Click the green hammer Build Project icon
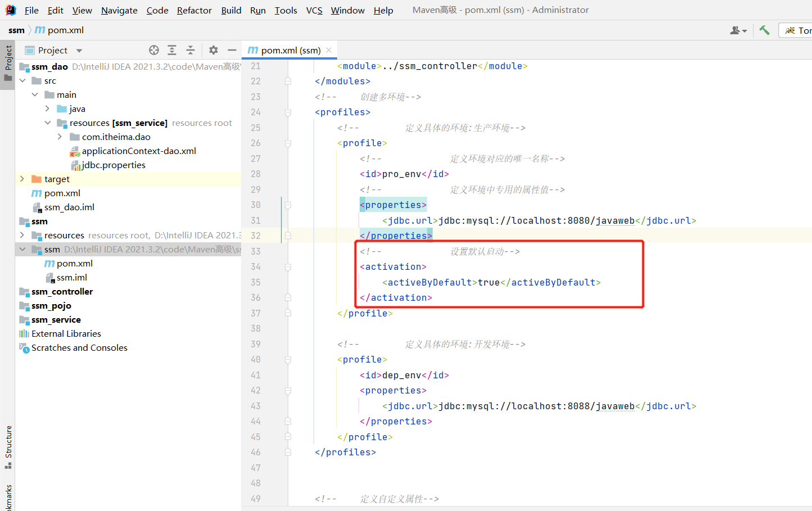812x511 pixels. pyautogui.click(x=764, y=30)
